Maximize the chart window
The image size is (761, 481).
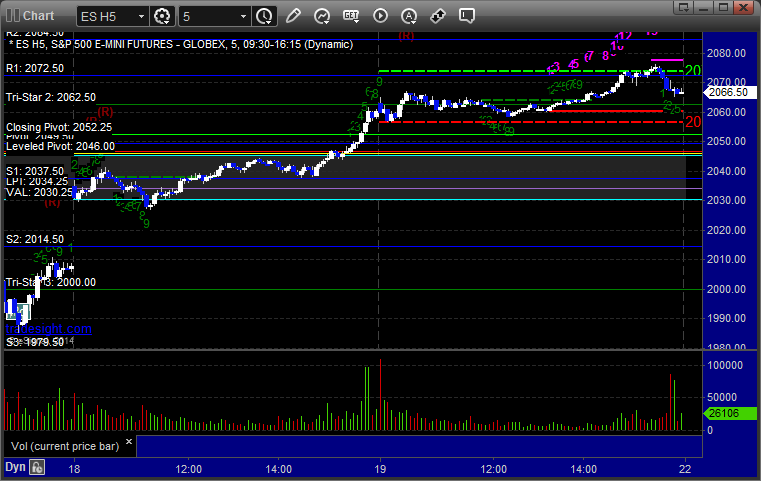[x=724, y=7]
